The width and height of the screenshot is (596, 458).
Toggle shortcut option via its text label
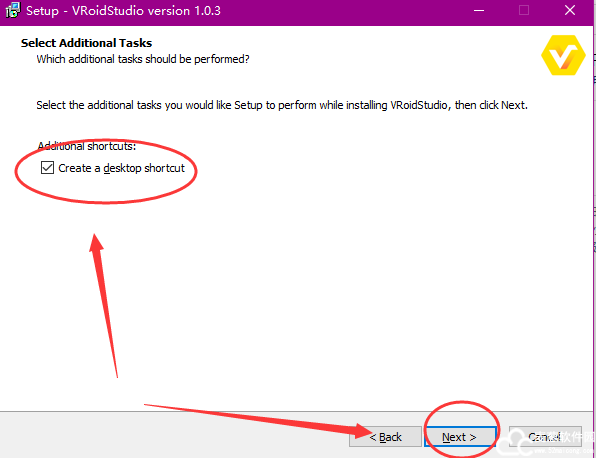coord(121,168)
